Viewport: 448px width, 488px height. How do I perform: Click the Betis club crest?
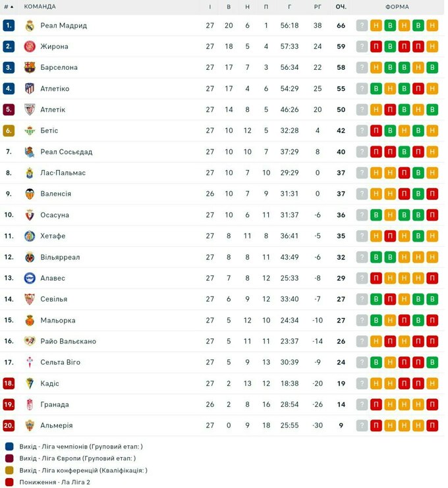[29, 131]
